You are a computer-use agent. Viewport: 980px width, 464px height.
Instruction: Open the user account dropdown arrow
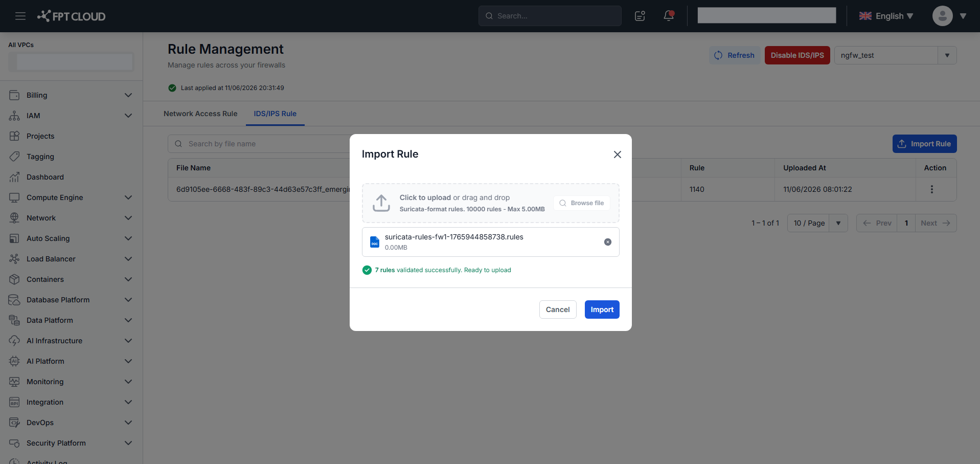tap(963, 16)
